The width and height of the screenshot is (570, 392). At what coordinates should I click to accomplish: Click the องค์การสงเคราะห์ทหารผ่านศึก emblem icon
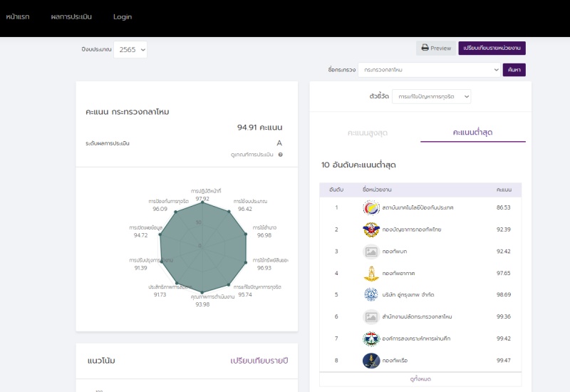370,339
